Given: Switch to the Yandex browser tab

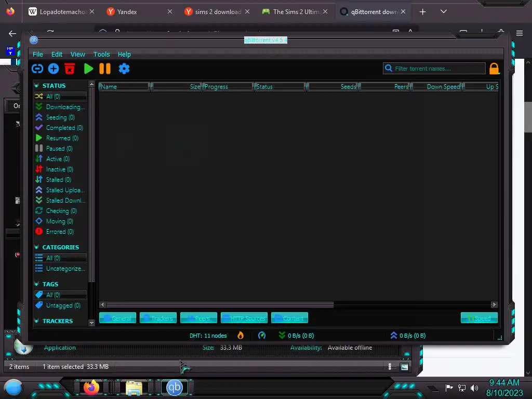Looking at the screenshot, I should point(139,12).
